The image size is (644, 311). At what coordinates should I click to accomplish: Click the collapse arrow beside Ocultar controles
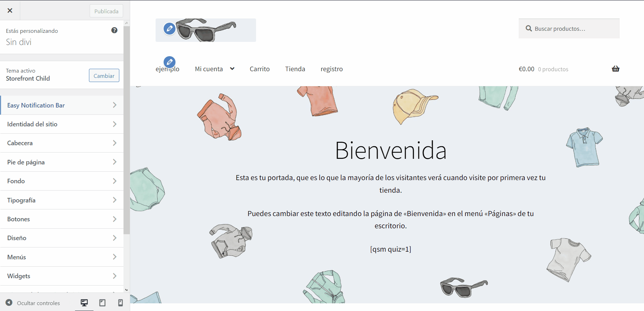coord(9,303)
